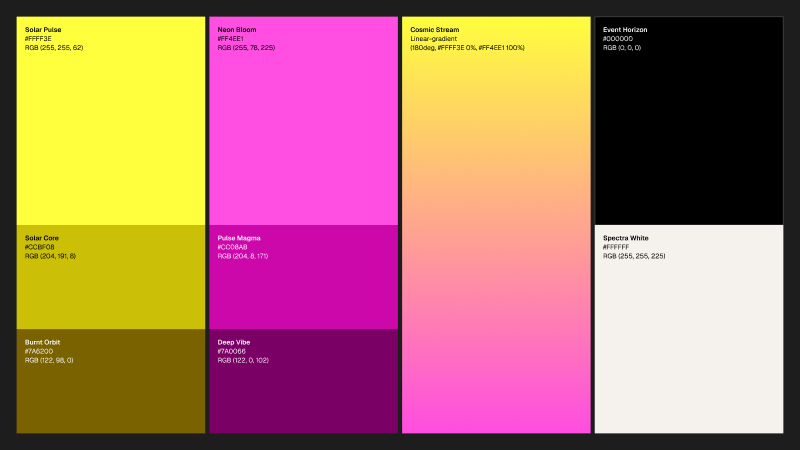The width and height of the screenshot is (800, 450).
Task: Click the text "RGB (0, 0, 0)"
Action: (622, 47)
